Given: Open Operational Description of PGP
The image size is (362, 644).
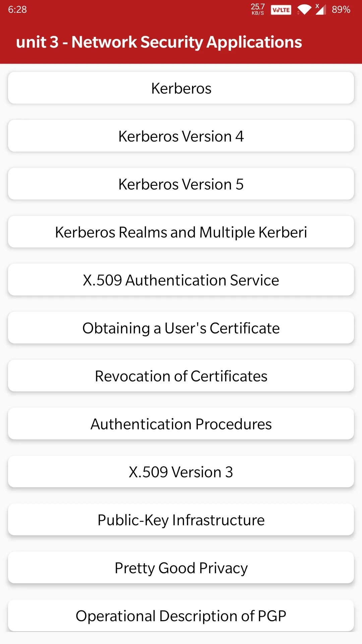Looking at the screenshot, I should [x=181, y=615].
